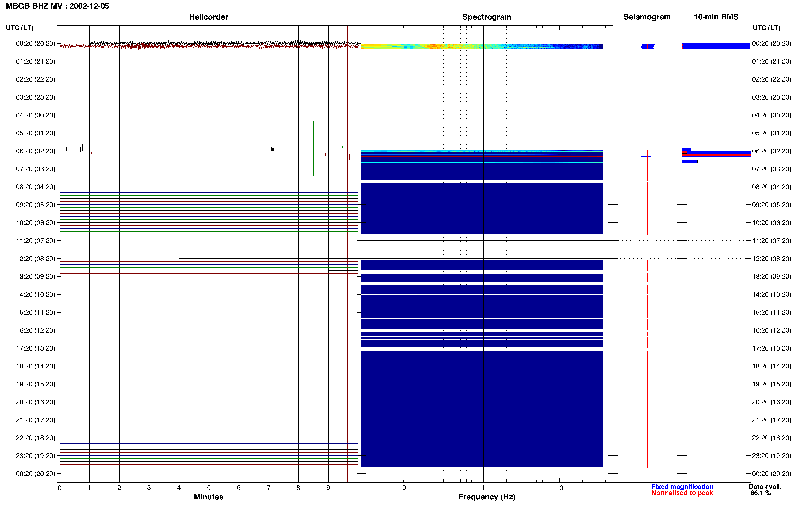812x508 pixels.
Task: Click the "UTC (LT)" label beside 10-min RMS
Action: coord(766,28)
